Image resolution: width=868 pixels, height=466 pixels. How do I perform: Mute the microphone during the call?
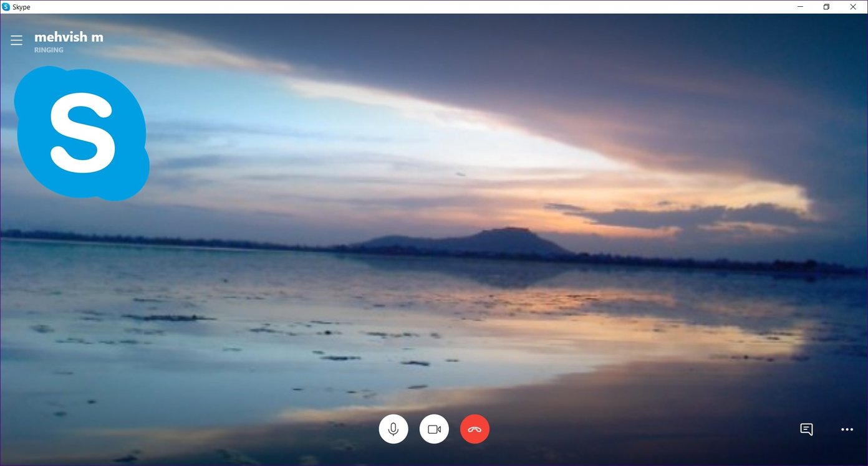click(x=393, y=429)
